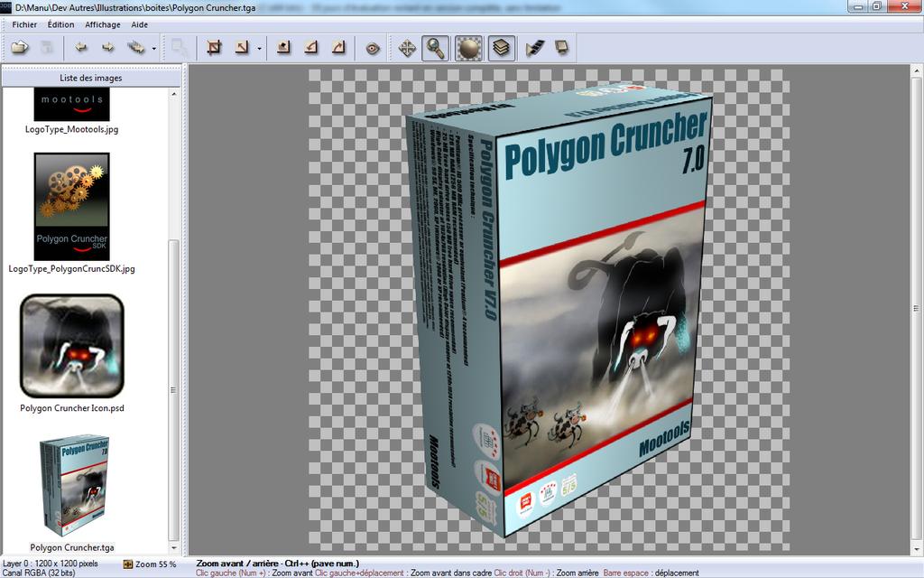Select the pan move four-arrow tool
924x578 pixels.
407,48
